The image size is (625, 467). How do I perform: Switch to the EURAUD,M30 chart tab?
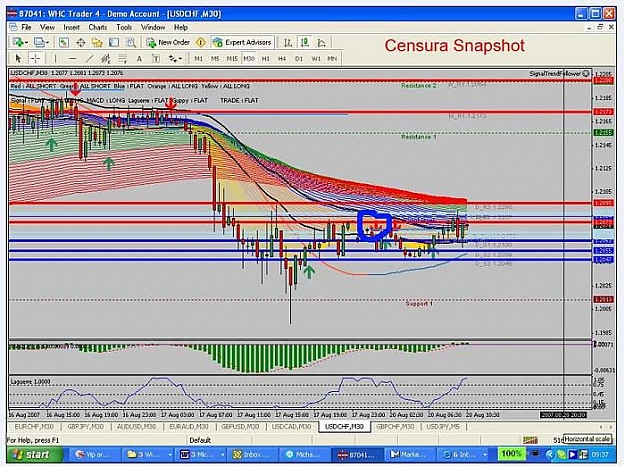point(189,427)
